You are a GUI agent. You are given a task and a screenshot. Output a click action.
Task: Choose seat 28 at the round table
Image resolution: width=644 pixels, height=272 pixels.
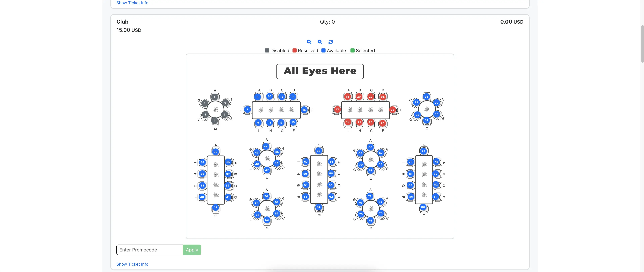tap(426, 97)
